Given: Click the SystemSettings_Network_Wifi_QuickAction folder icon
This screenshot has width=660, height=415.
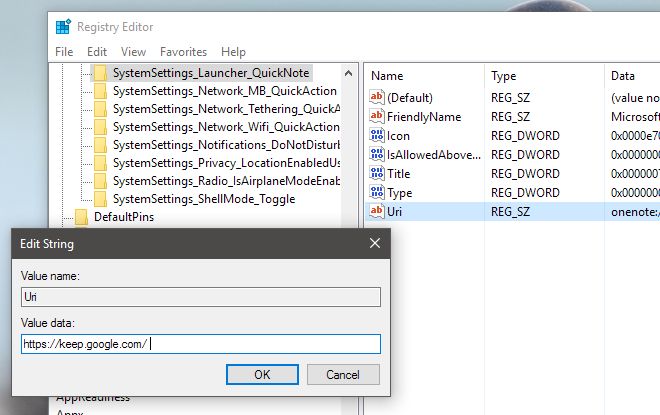Looking at the screenshot, I should [x=100, y=127].
